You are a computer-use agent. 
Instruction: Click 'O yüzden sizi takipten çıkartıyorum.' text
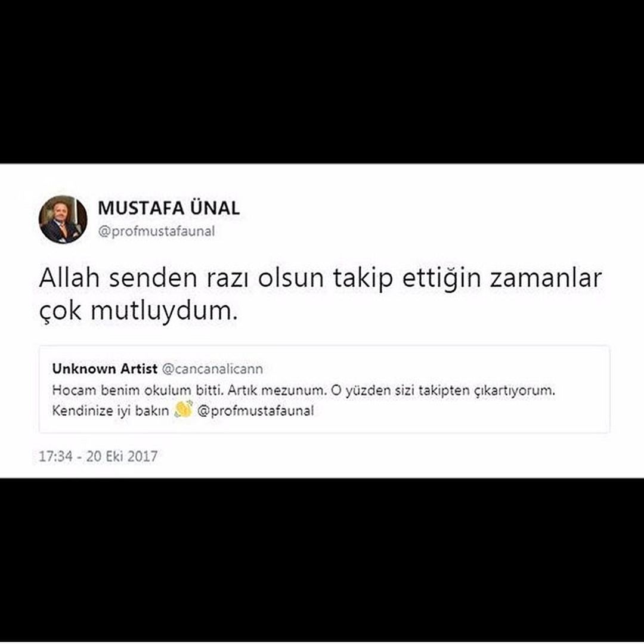442,390
